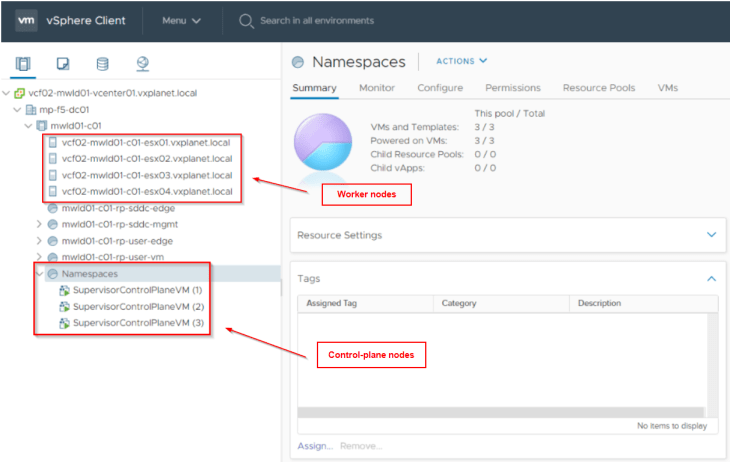Click datacenter icon beside mp-f5-dc01
730x462 pixels.
coord(31,110)
